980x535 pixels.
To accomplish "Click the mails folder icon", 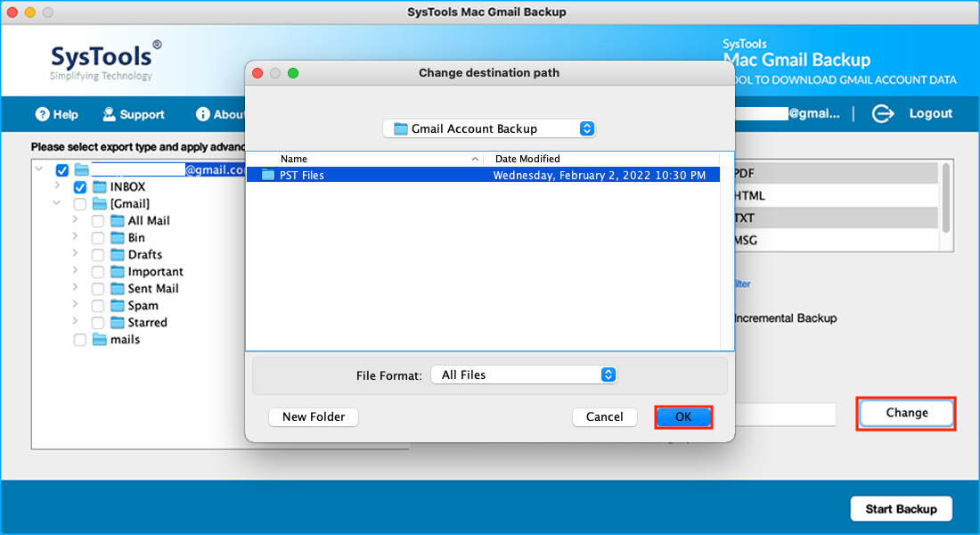I will (100, 339).
